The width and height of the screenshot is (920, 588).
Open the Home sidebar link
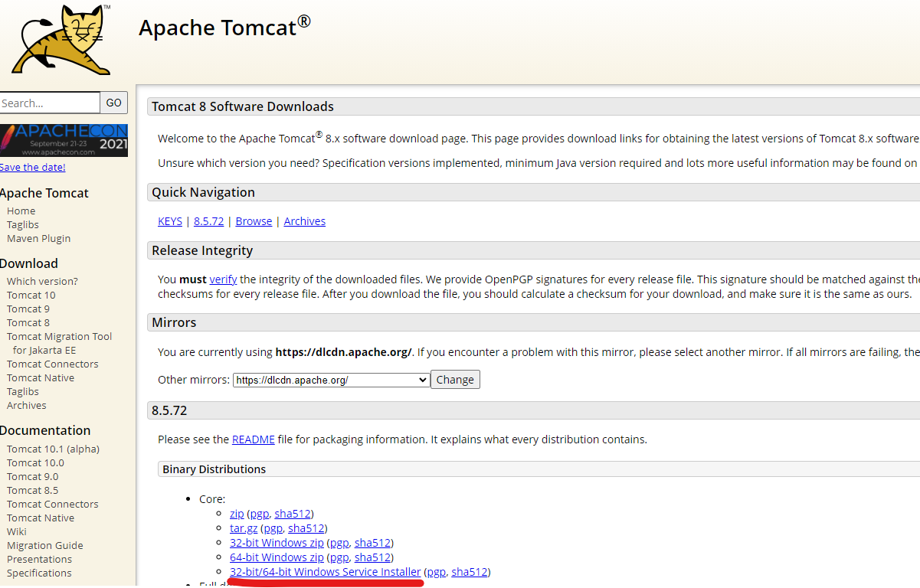[21, 211]
